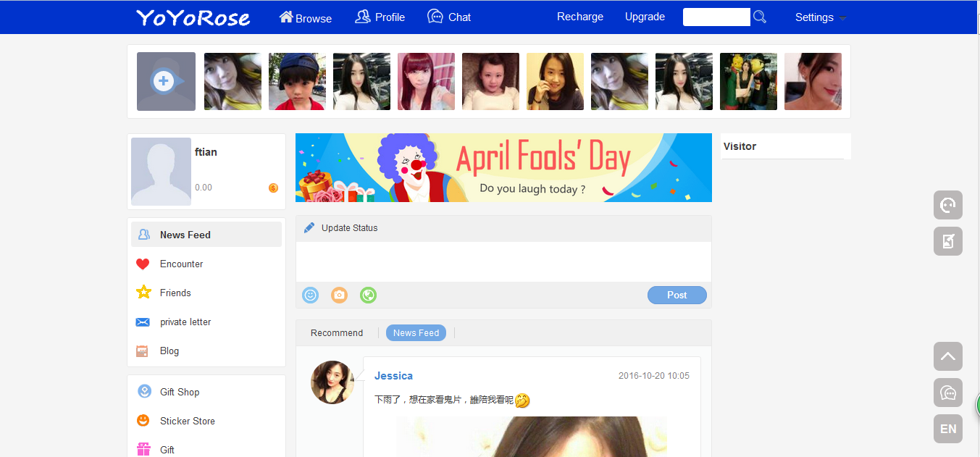Click the ftian profile avatar

click(x=161, y=172)
